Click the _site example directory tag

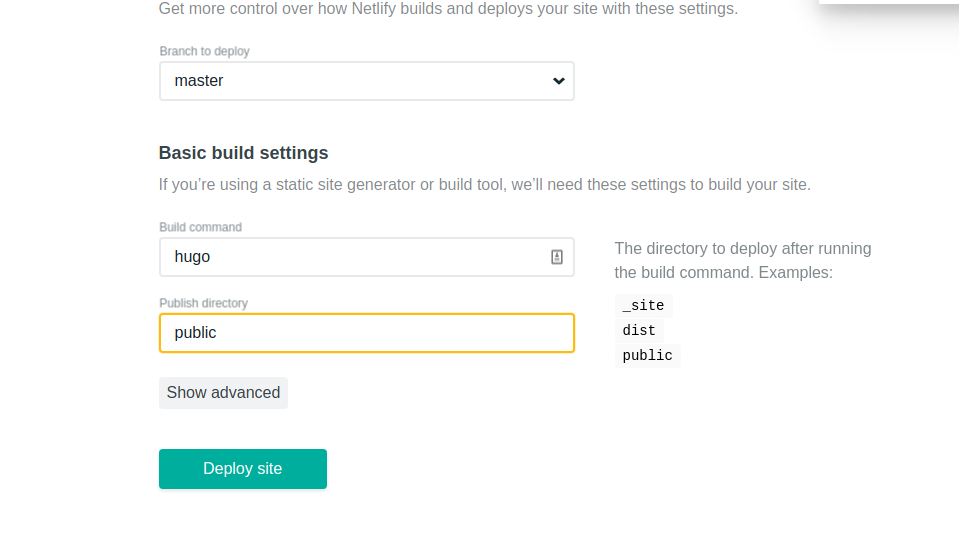click(x=643, y=306)
